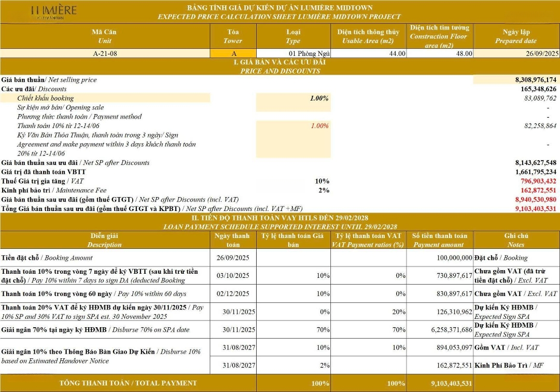Select the payment date 03/10/2025
This screenshot has width=560, height=392.
[x=233, y=275]
